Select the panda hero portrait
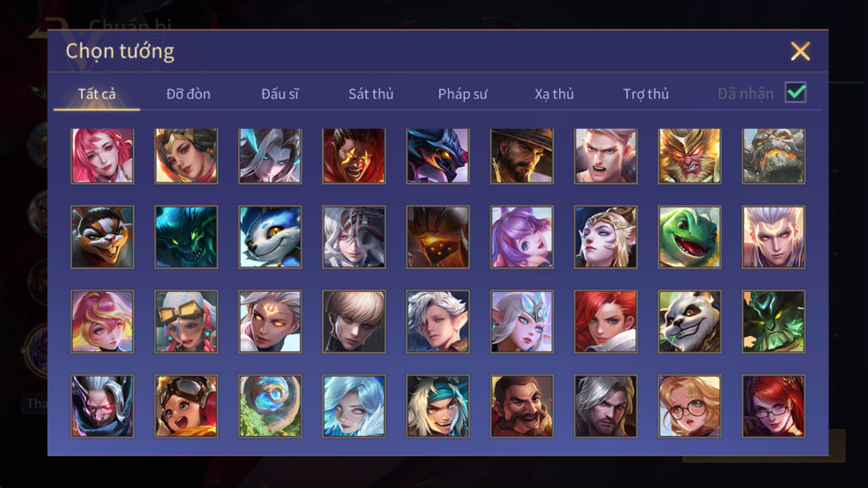Viewport: 868px width, 488px height. point(689,321)
